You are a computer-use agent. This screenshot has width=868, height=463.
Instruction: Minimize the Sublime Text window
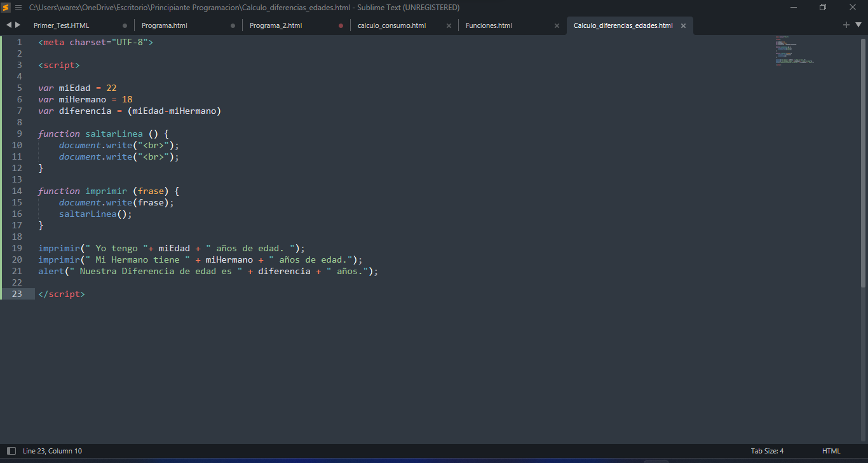[794, 7]
